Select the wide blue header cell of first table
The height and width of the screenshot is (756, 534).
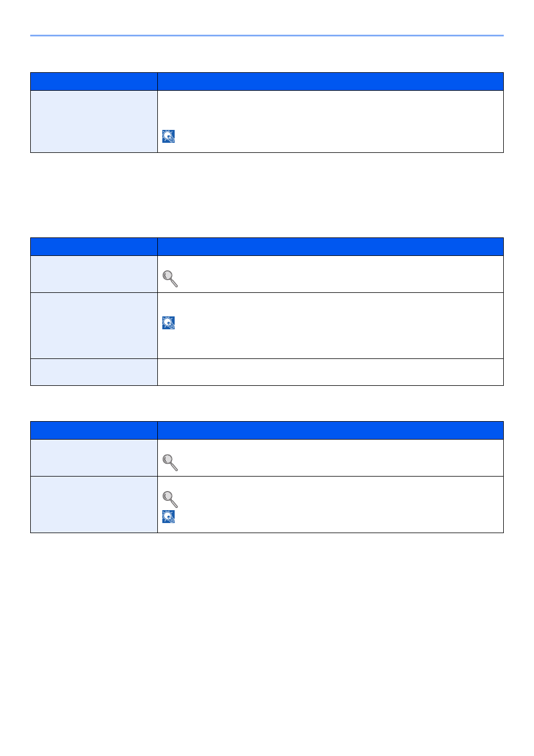coord(330,82)
